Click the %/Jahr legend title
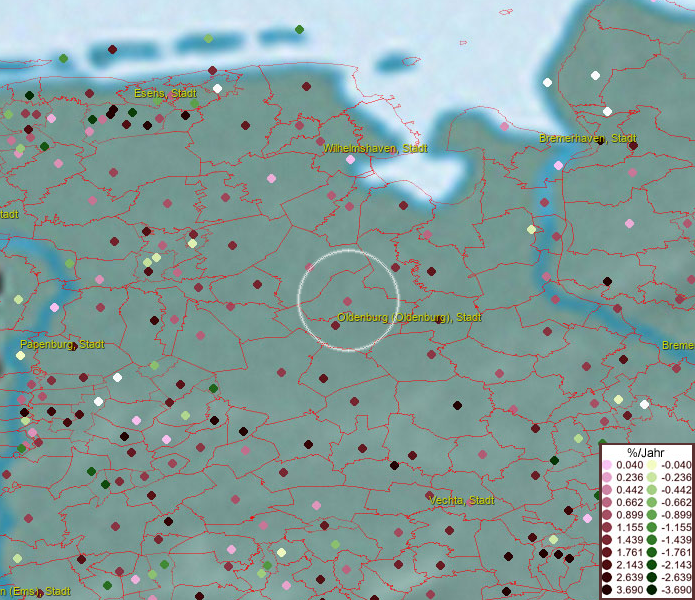This screenshot has height=600, width=695. tap(646, 451)
